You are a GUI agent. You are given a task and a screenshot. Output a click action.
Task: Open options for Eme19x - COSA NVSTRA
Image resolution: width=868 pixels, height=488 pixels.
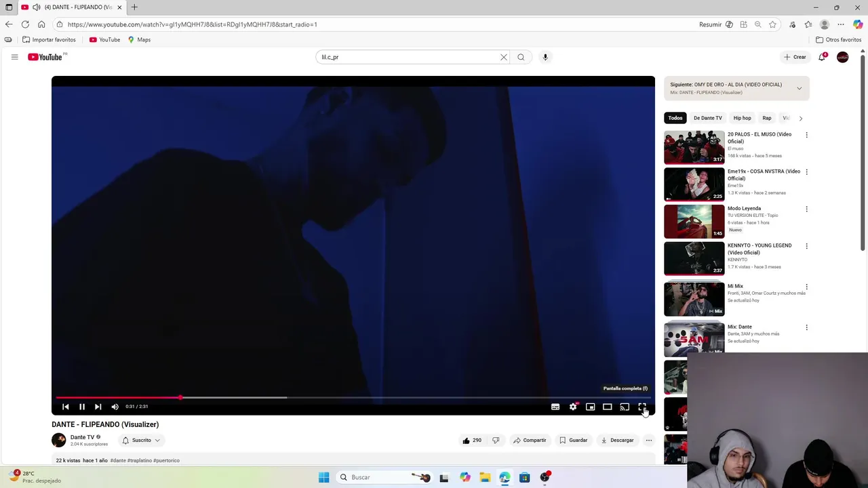tap(806, 171)
